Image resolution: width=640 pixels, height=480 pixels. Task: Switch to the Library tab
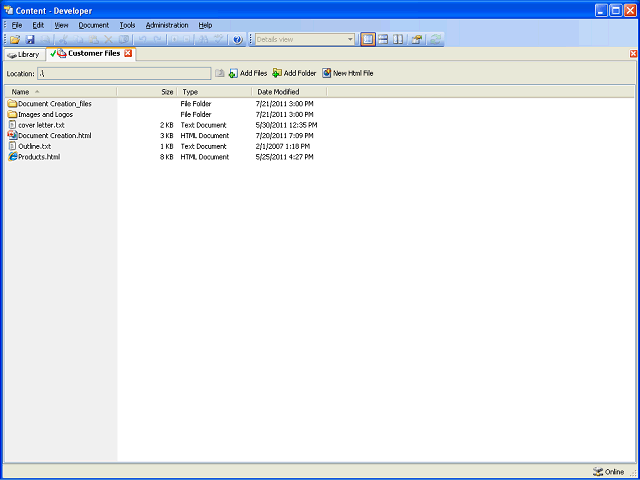click(24, 54)
